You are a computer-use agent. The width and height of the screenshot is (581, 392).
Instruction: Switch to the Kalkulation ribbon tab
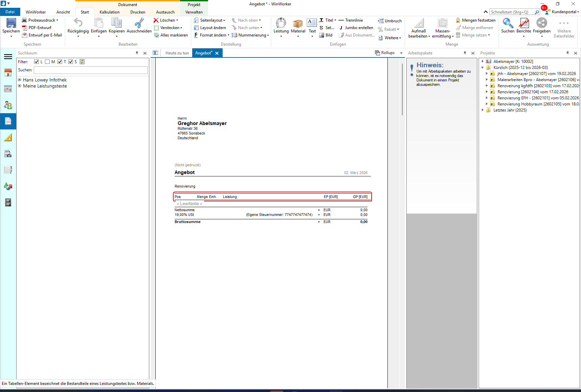109,12
